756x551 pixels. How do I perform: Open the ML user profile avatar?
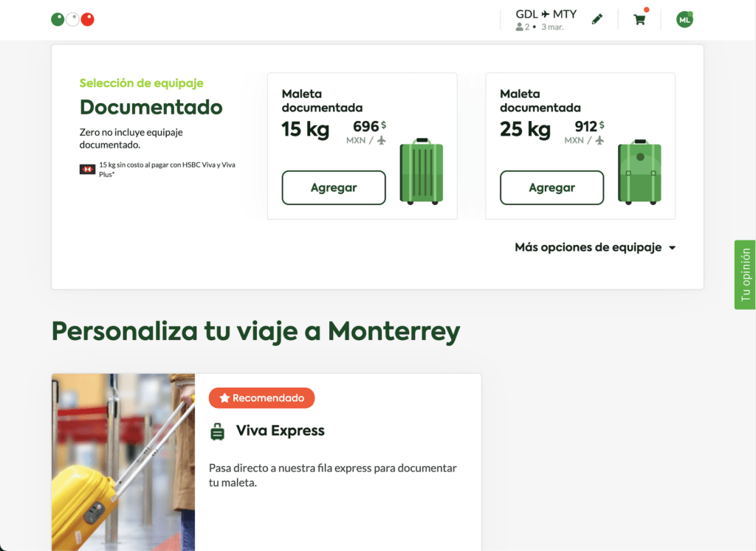pos(684,20)
